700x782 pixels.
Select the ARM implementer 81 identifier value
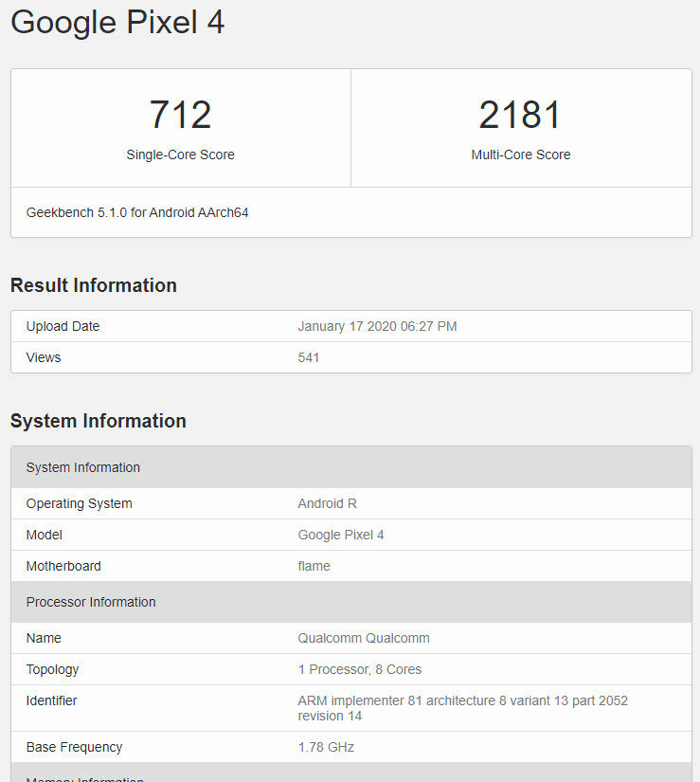463,708
